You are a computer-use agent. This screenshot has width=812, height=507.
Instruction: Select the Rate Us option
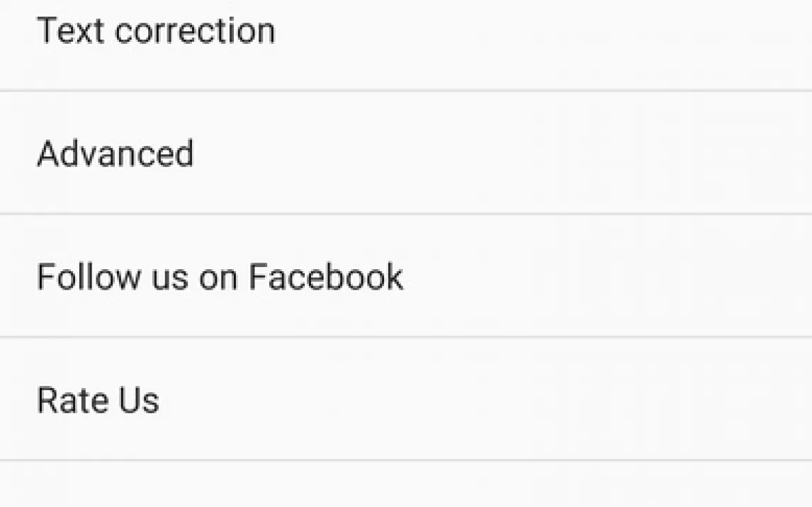click(x=98, y=400)
